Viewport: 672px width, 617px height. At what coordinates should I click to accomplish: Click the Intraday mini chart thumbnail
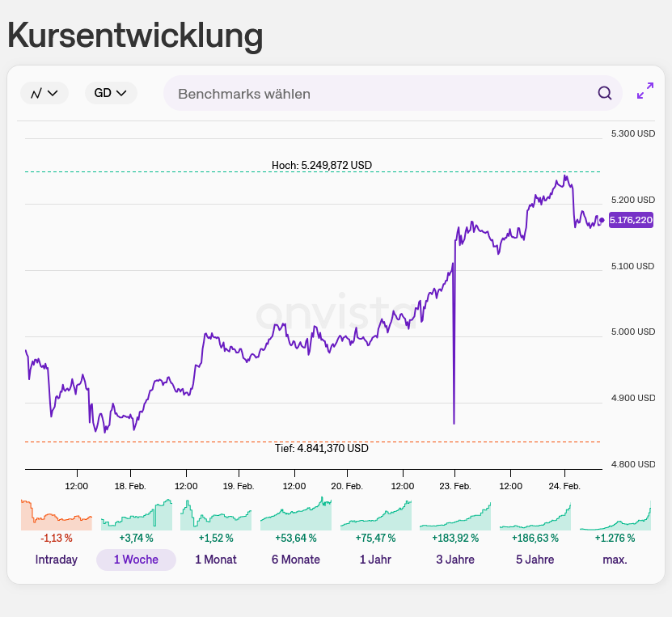click(57, 514)
